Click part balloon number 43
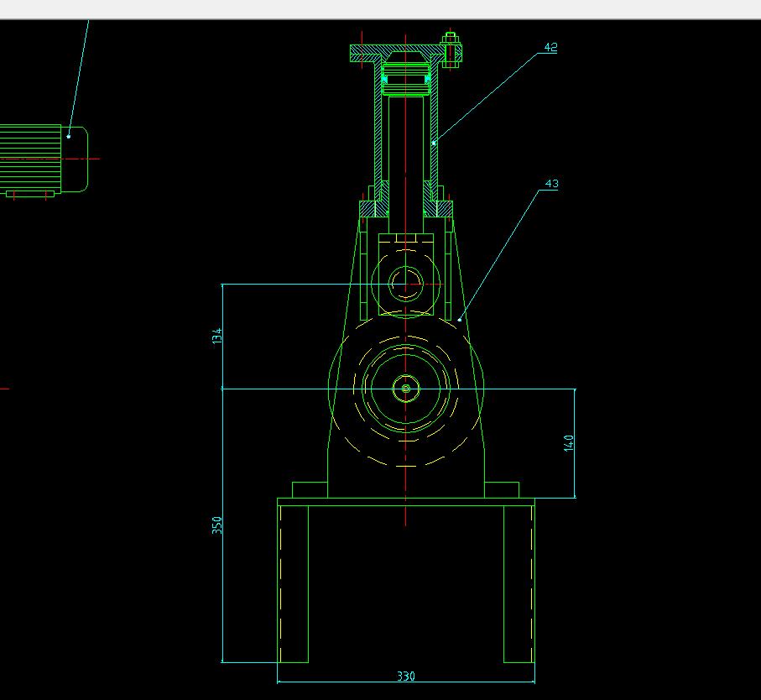This screenshot has height=700, width=761. point(552,184)
